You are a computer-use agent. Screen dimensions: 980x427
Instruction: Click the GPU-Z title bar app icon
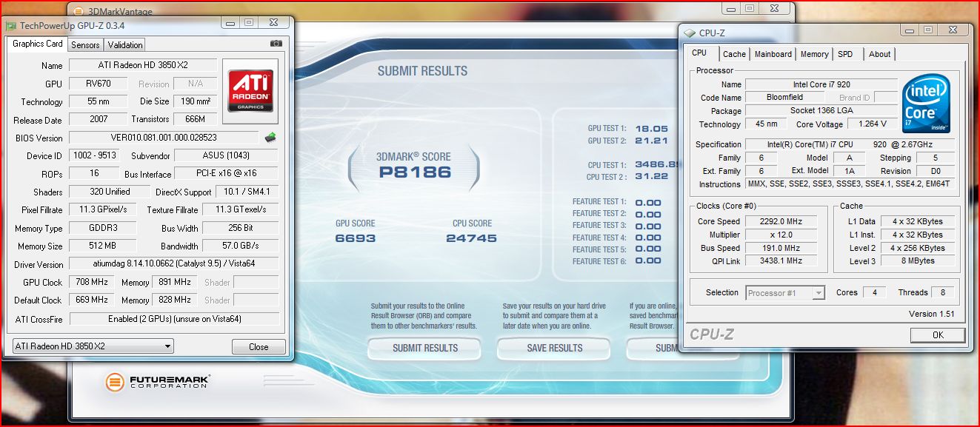tap(11, 25)
